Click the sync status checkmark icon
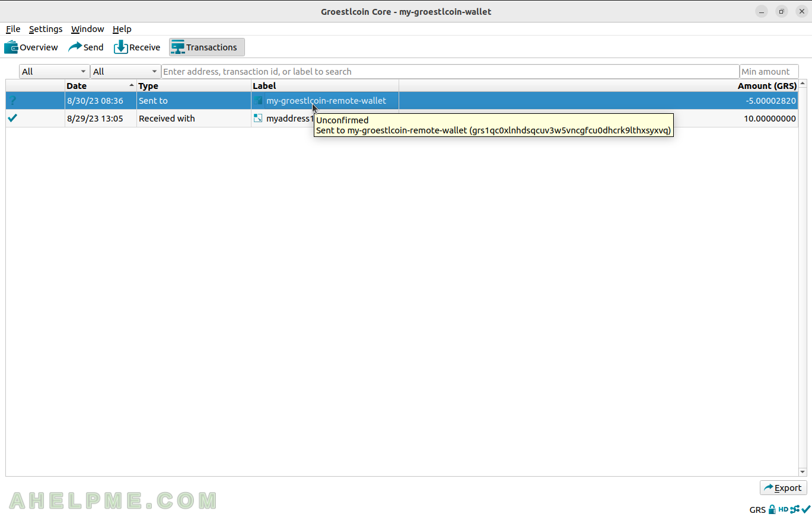The height and width of the screenshot is (517, 812). 806,509
